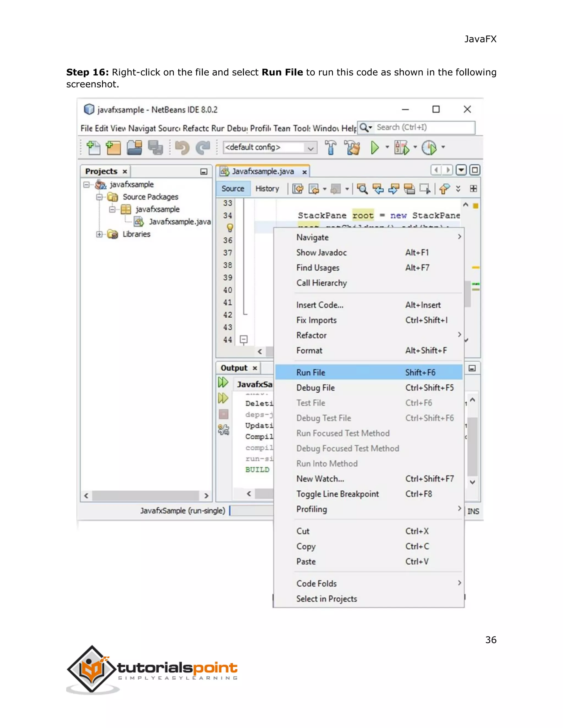
Task: Click the Find Next Occurrence icon
Action: (394, 189)
